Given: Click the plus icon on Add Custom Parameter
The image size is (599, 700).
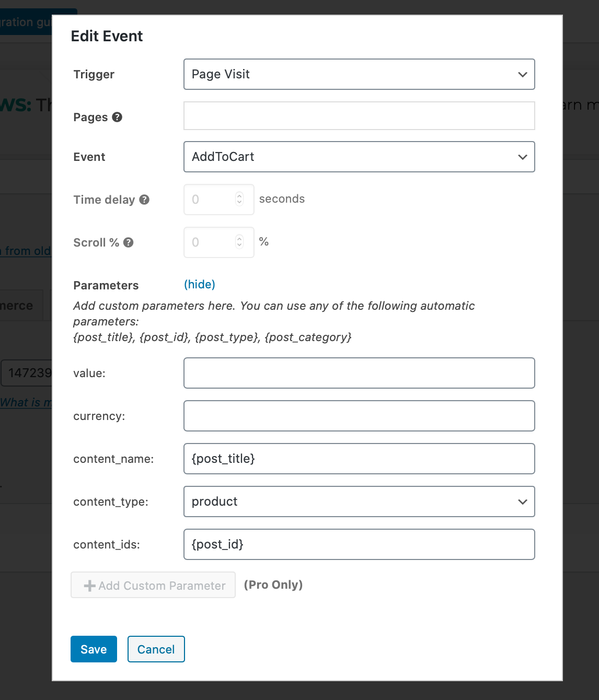Looking at the screenshot, I should click(89, 586).
